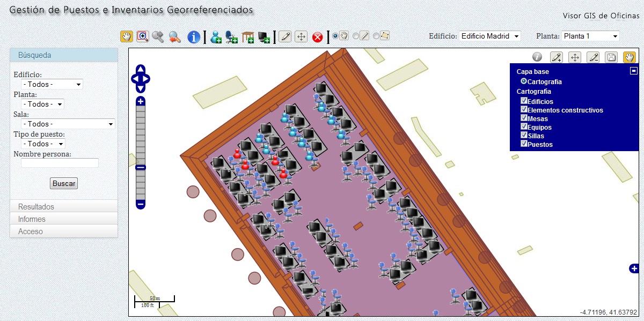Click the Nombre persona input field
This screenshot has width=644, height=321.
pyautogui.click(x=60, y=163)
